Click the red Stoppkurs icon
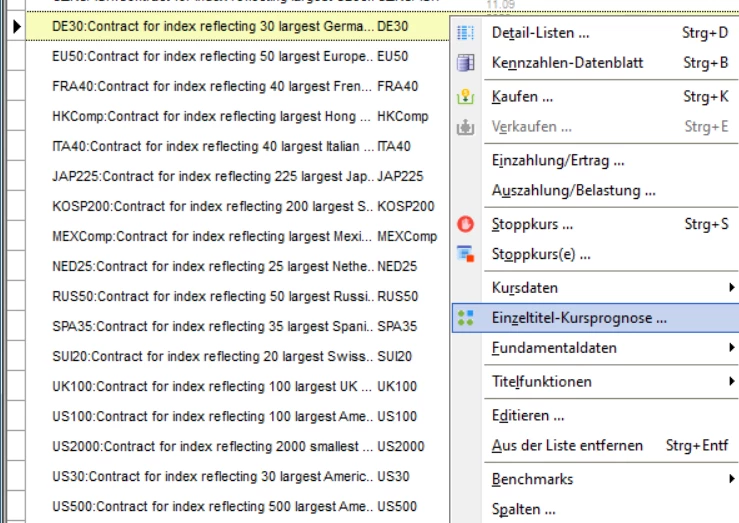 pos(465,225)
